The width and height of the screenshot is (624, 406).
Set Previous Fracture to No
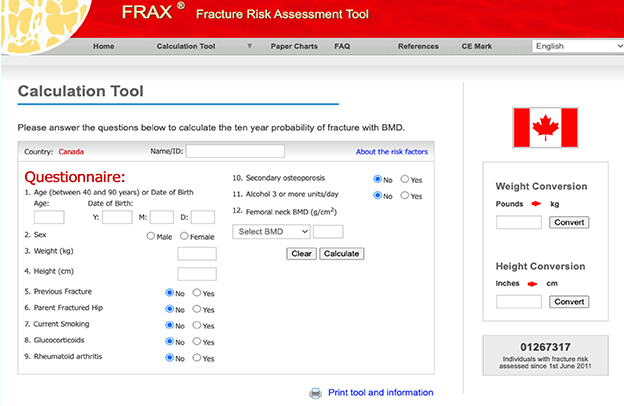click(170, 293)
